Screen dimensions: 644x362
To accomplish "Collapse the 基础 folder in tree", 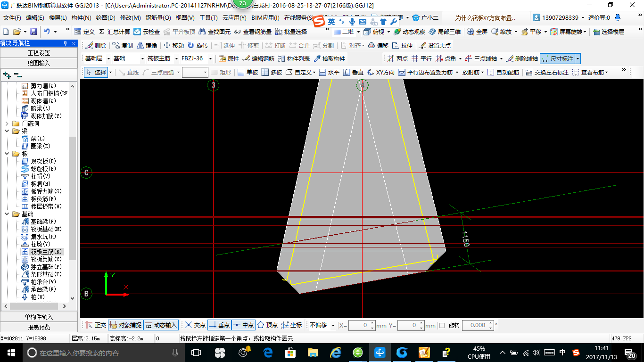I will point(7,214).
